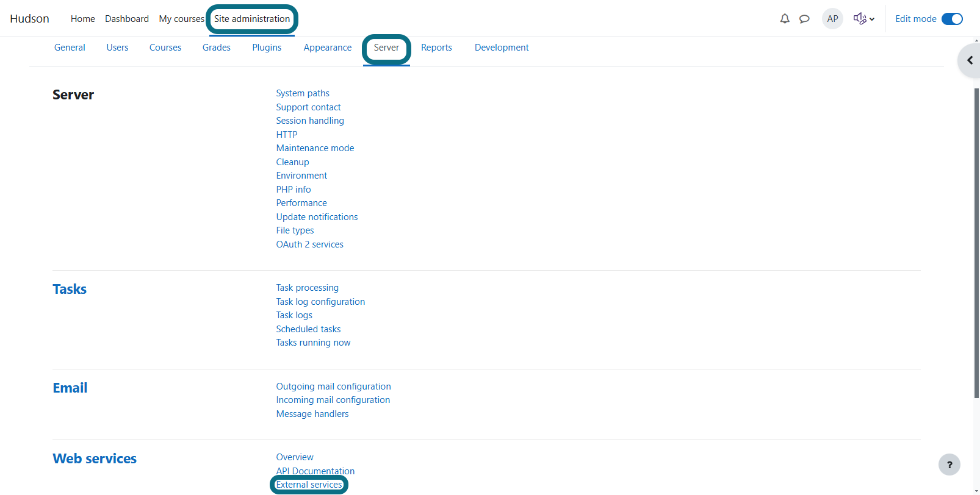Click the Hudson site name

point(29,19)
